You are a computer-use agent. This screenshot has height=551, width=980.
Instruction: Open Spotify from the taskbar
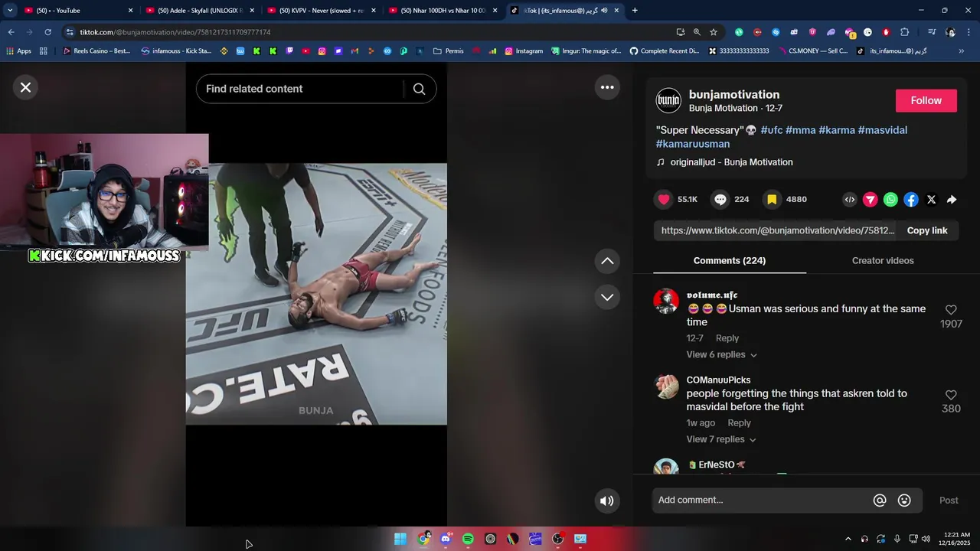[468, 539]
